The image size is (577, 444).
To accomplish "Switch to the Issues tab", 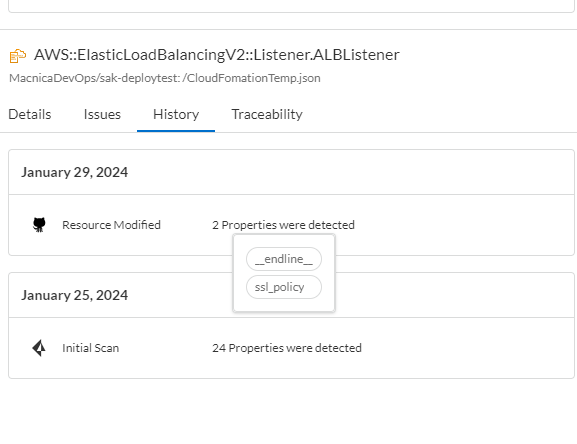I will (x=102, y=114).
